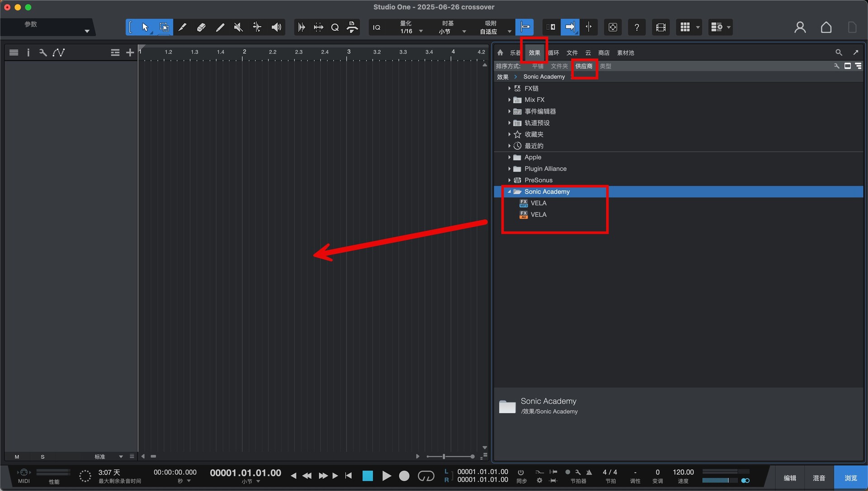
Task: Select the Range selection tool
Action: pyautogui.click(x=164, y=27)
